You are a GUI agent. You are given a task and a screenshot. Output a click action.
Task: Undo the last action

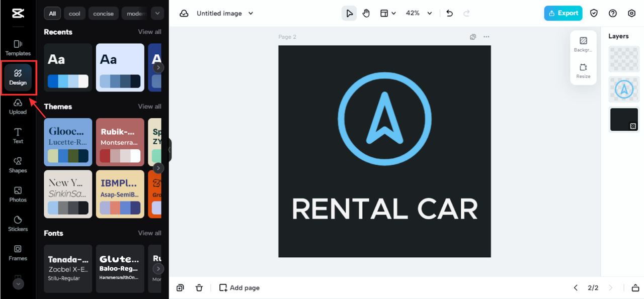click(450, 14)
